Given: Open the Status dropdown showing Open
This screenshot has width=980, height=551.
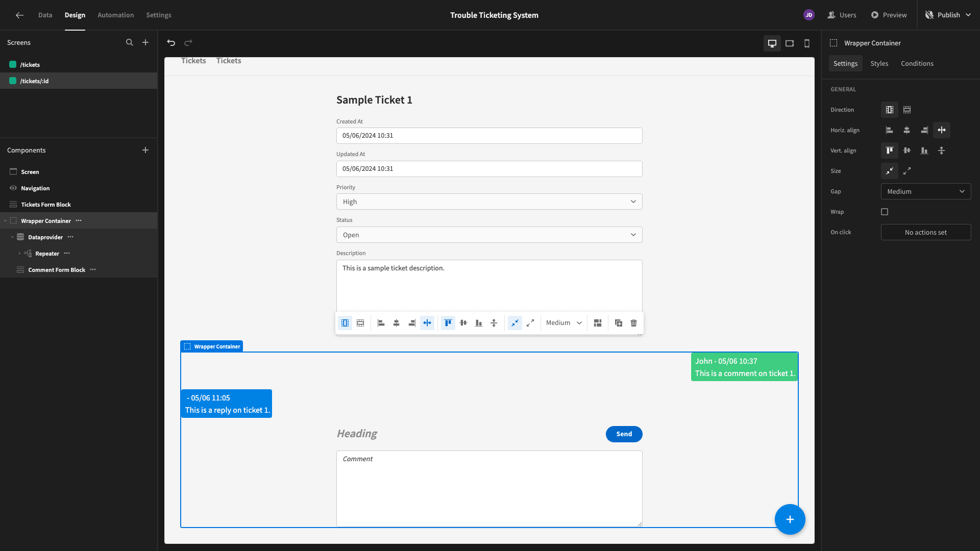Looking at the screenshot, I should tap(489, 235).
